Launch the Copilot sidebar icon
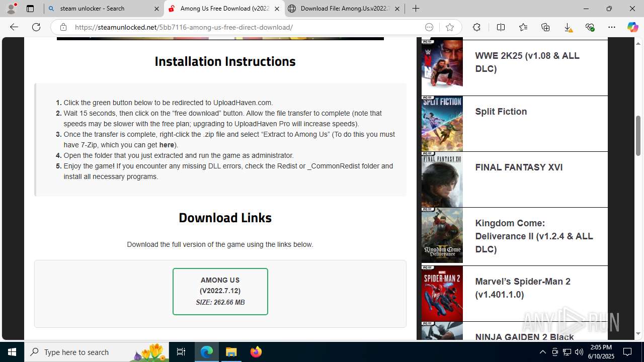Viewport: 644px width, 362px height. pos(632,27)
